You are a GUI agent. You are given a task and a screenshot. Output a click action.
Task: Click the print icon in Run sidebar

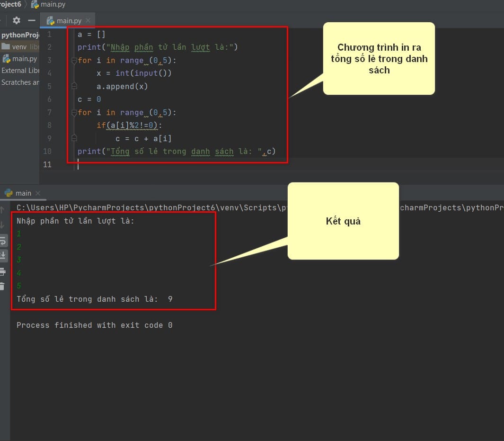(2, 272)
